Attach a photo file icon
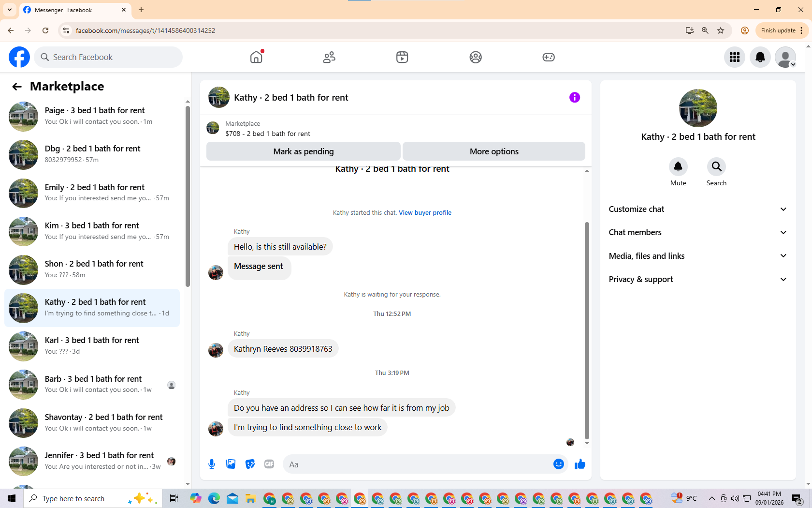Screen dimensions: 812x508 (x=231, y=464)
